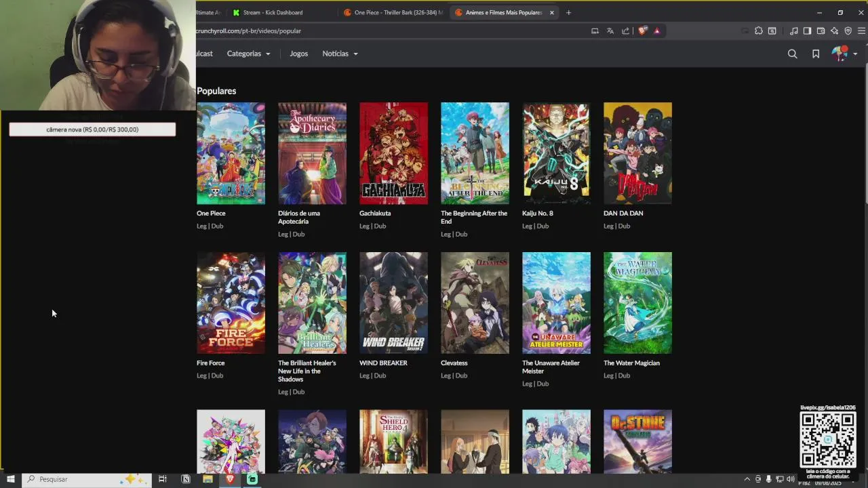Expand the account dropdown arrow beside avatar

point(855,54)
